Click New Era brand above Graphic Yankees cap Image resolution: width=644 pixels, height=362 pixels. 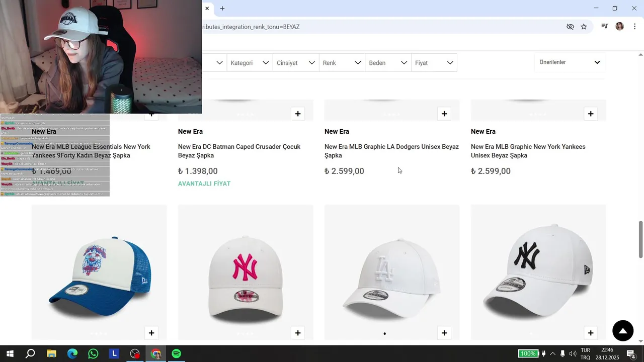click(483, 132)
